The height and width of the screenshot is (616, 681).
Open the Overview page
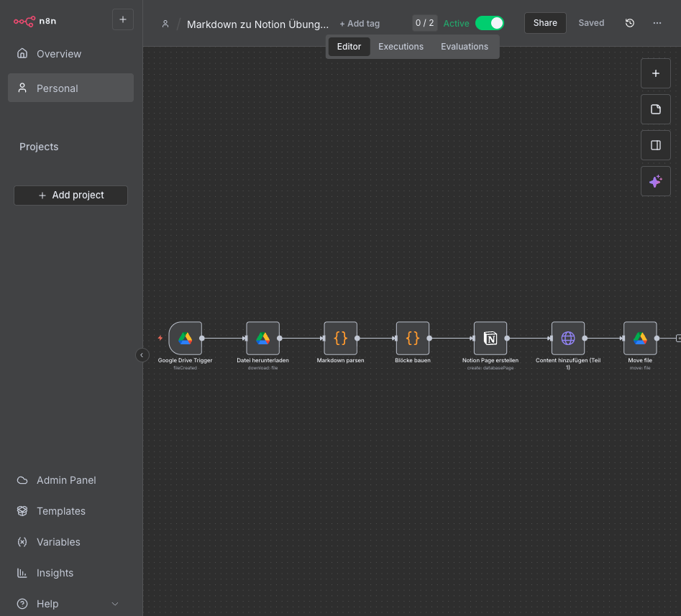tap(70, 54)
